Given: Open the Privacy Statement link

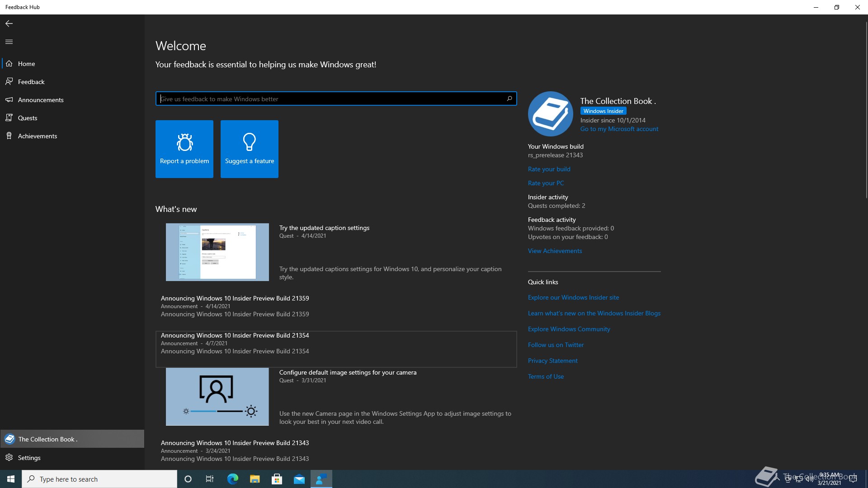Looking at the screenshot, I should coord(552,361).
